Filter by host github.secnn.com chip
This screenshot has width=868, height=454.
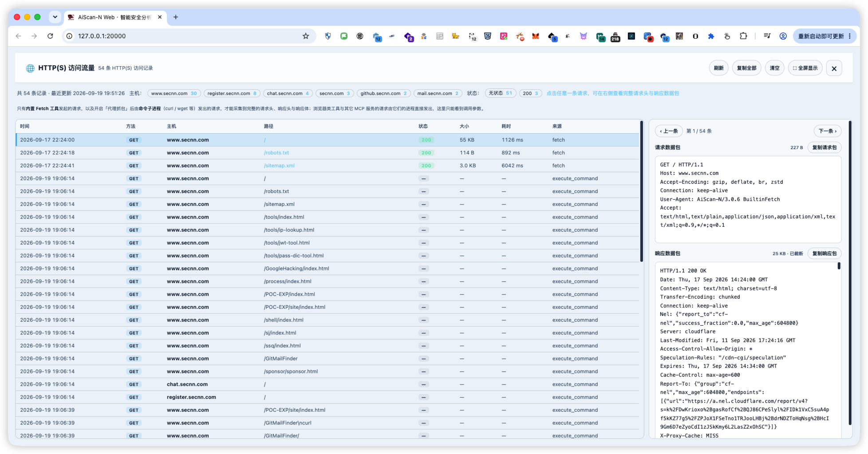point(383,93)
